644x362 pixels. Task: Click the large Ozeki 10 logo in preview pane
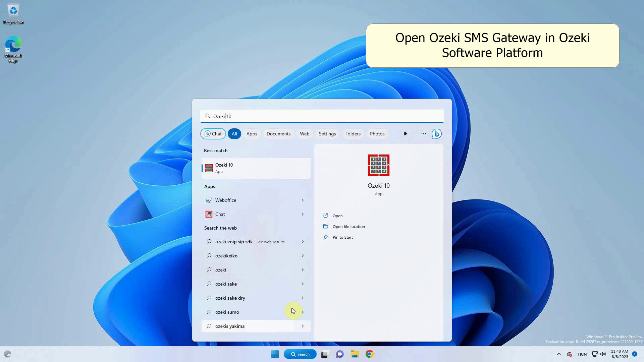(378, 165)
